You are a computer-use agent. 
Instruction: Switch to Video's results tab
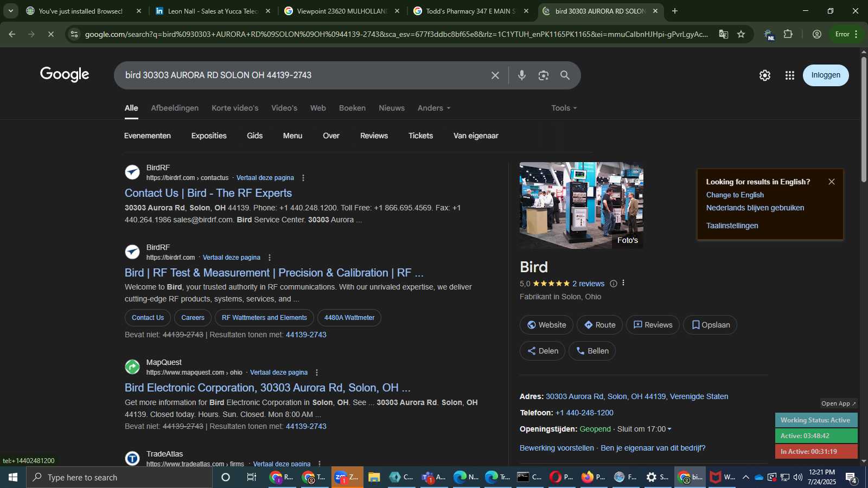[x=284, y=108]
